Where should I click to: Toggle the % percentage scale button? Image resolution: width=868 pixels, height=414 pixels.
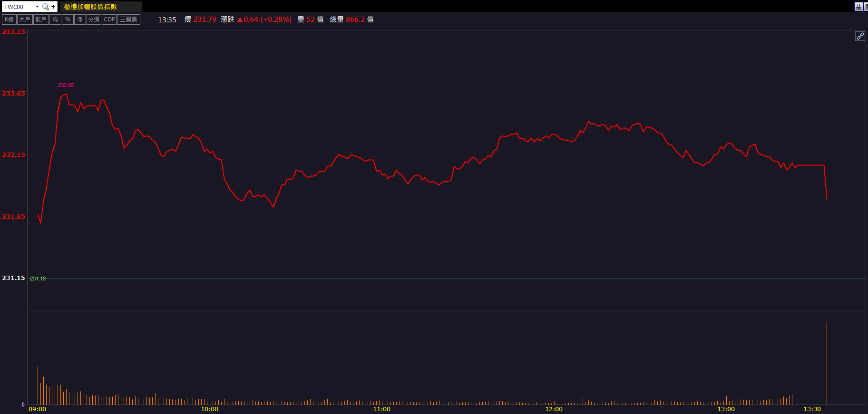click(68, 19)
